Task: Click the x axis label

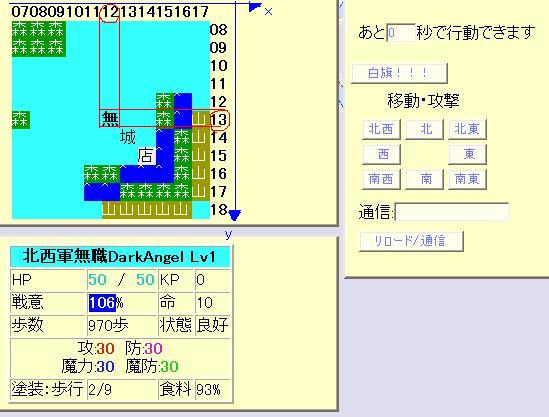Action: (269, 12)
